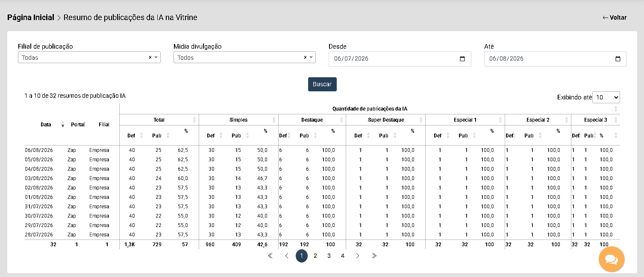Go to previous page with chevron
This screenshot has height=277, width=644.
pos(286,256)
